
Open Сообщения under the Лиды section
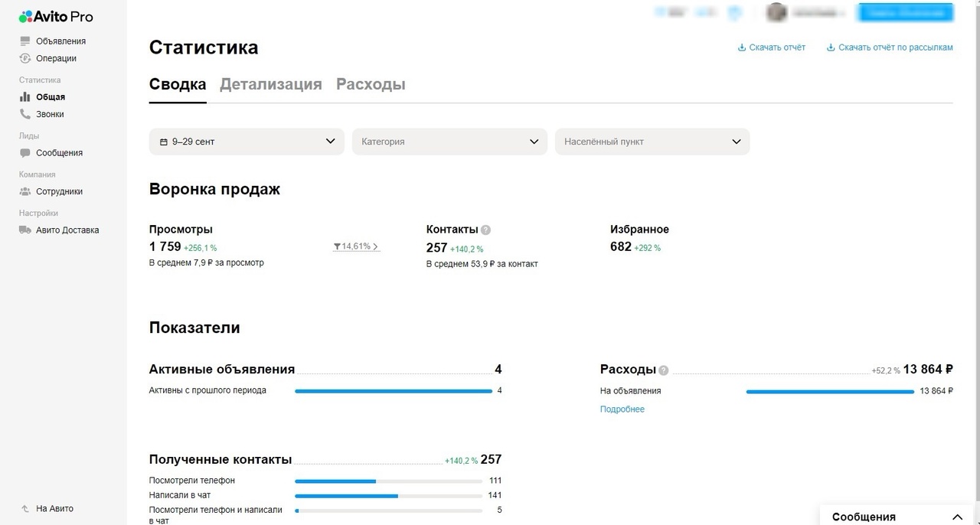pos(56,152)
